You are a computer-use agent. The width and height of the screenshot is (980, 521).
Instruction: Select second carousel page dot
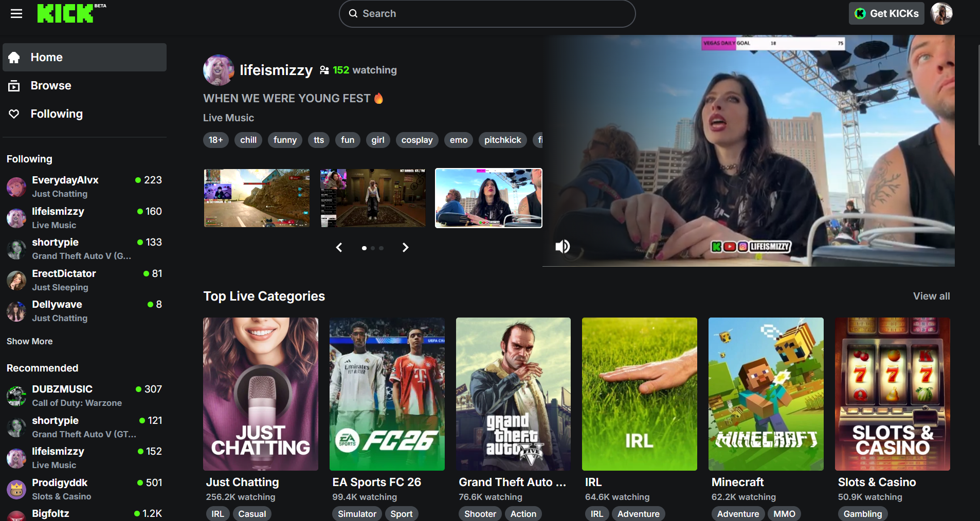click(373, 248)
